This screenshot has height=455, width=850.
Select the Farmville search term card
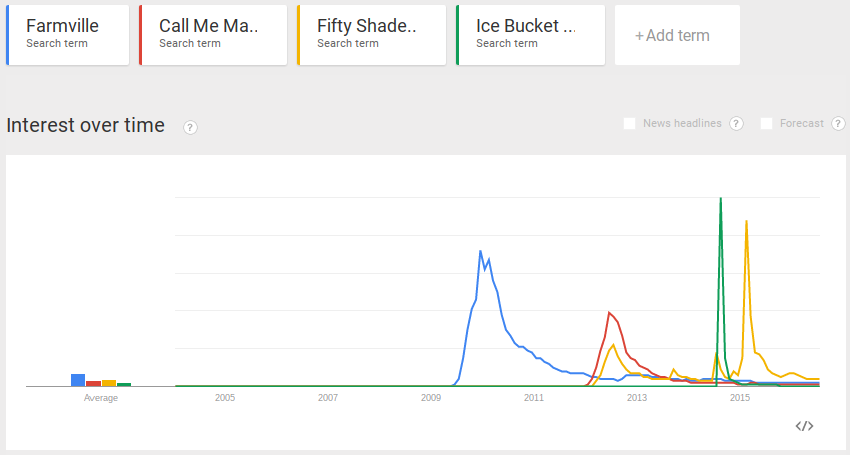(x=68, y=35)
